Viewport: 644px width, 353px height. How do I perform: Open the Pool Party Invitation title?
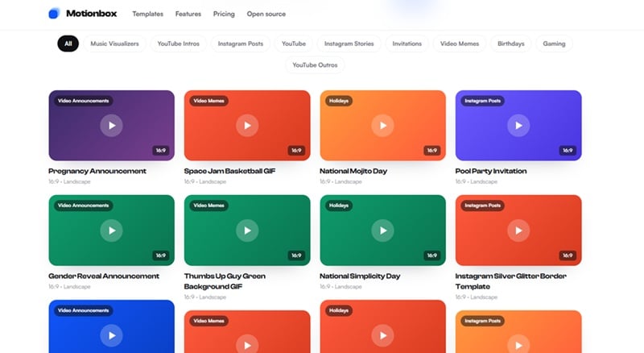click(x=491, y=171)
